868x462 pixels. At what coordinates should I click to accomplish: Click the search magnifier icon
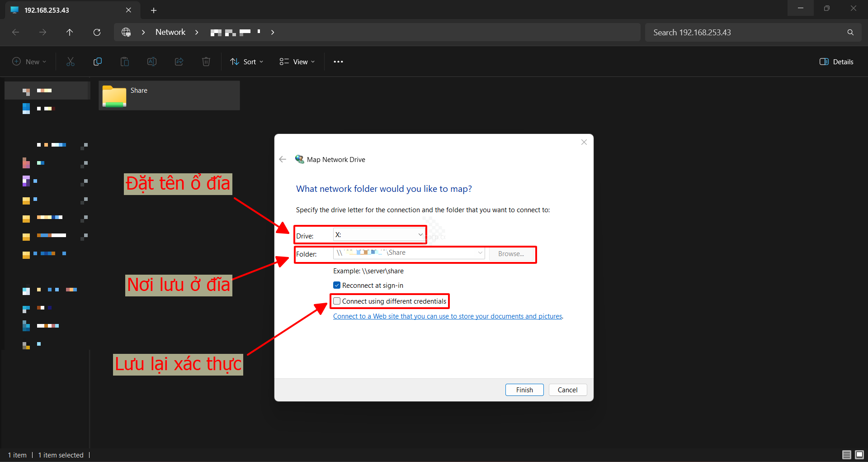pos(850,32)
